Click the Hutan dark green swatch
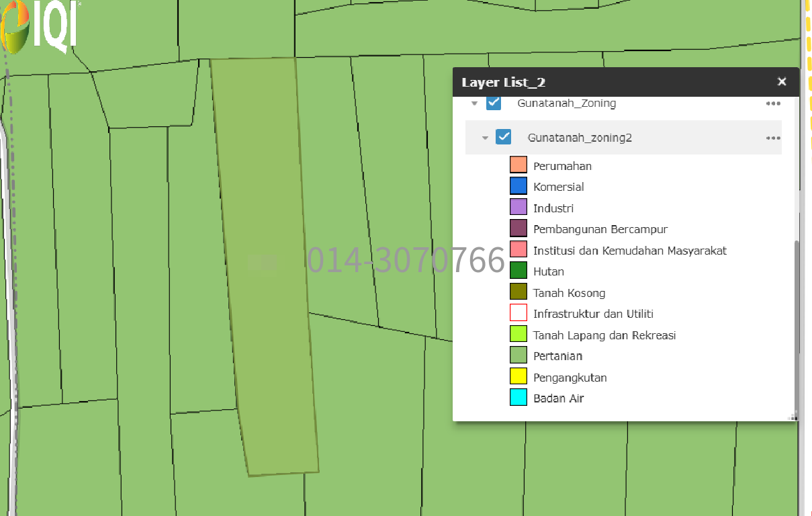Image resolution: width=812 pixels, height=516 pixels. pyautogui.click(x=518, y=271)
